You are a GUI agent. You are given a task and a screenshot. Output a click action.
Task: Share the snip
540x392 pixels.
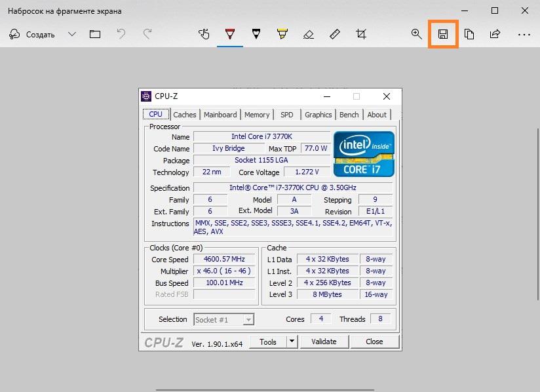tap(495, 34)
